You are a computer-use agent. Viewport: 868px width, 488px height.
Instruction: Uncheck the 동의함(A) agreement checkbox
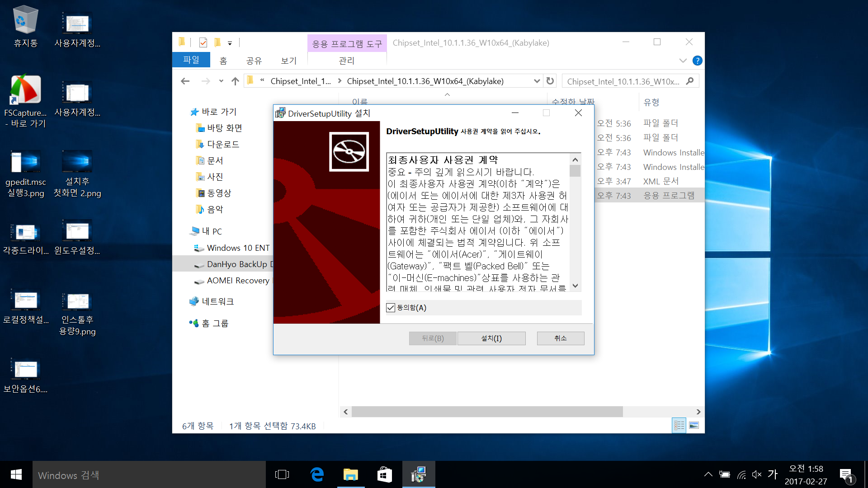[x=391, y=308]
